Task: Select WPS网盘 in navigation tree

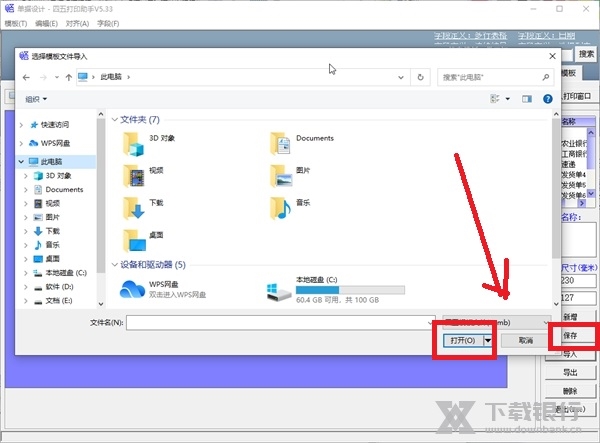Action: point(55,143)
